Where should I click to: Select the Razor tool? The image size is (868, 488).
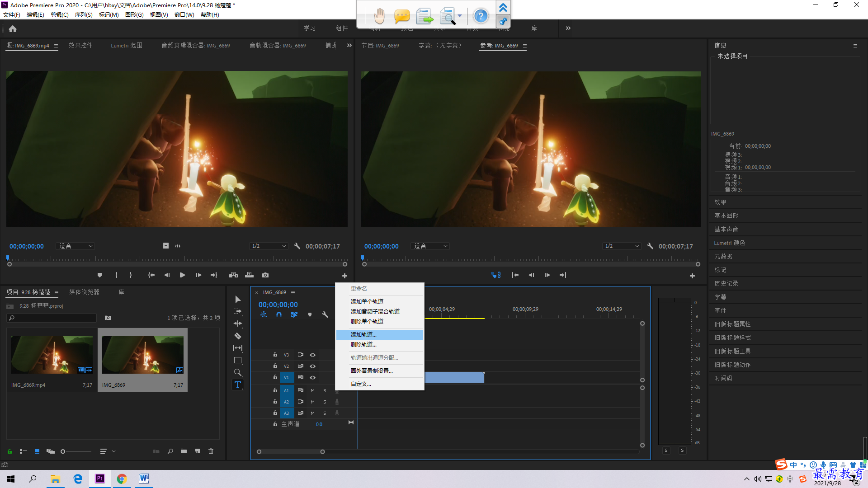click(x=238, y=336)
